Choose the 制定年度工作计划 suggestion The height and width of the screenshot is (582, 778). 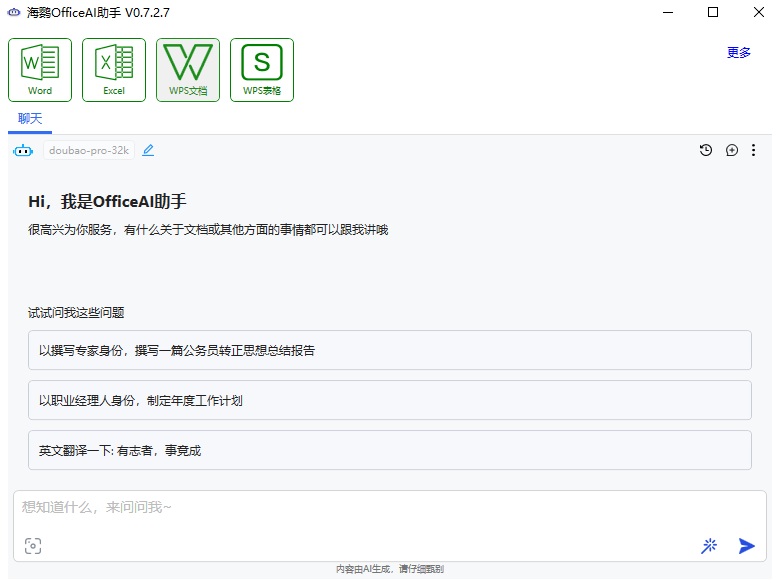tap(389, 400)
